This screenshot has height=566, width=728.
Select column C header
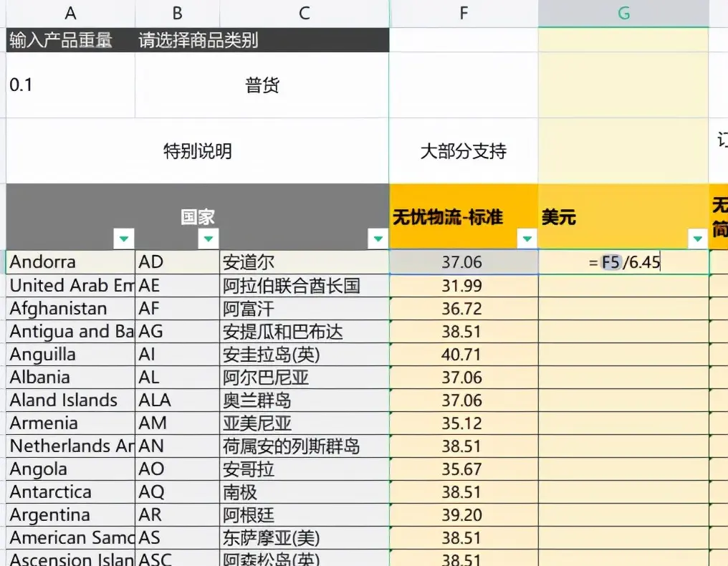coord(305,13)
